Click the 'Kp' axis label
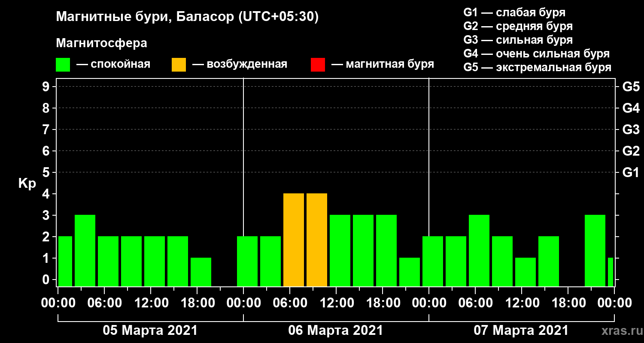Viewport: 644px width, 343px height. [27, 184]
